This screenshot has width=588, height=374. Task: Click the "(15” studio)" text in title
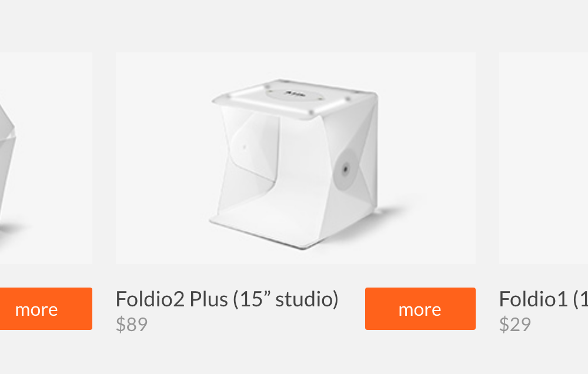(286, 299)
